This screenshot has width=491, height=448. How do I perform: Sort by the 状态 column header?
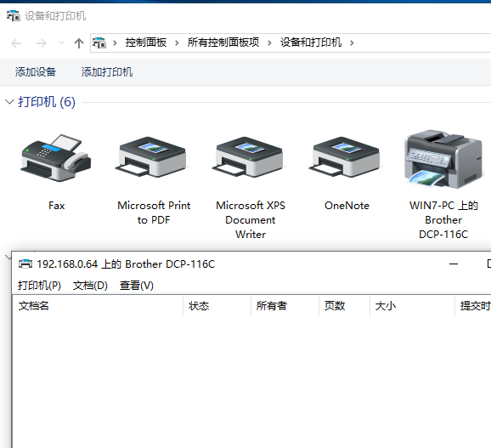[x=217, y=306]
